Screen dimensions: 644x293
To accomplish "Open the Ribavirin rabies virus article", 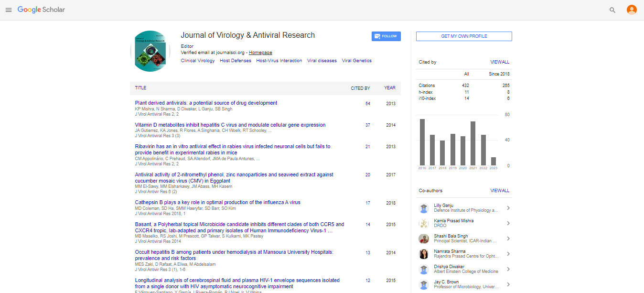I will pyautogui.click(x=233, y=150).
